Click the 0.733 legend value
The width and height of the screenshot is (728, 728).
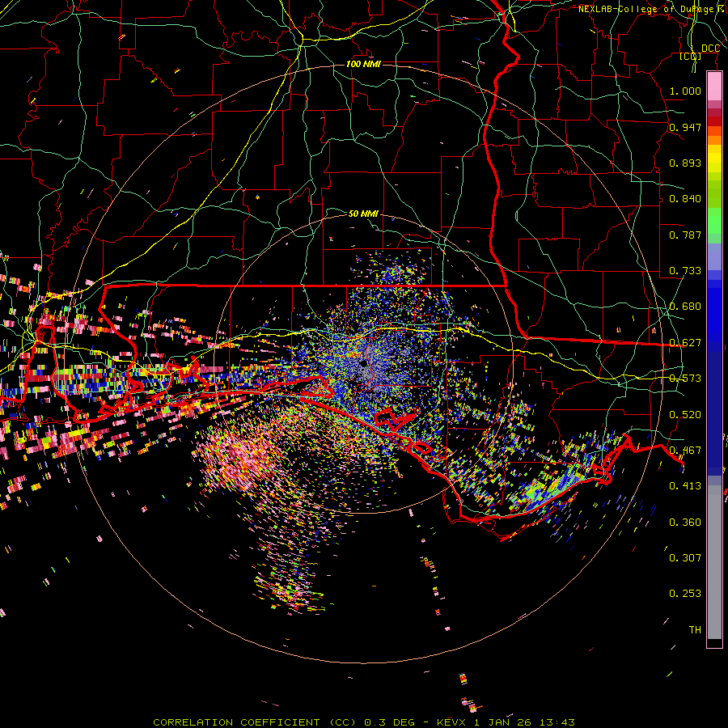tap(685, 271)
